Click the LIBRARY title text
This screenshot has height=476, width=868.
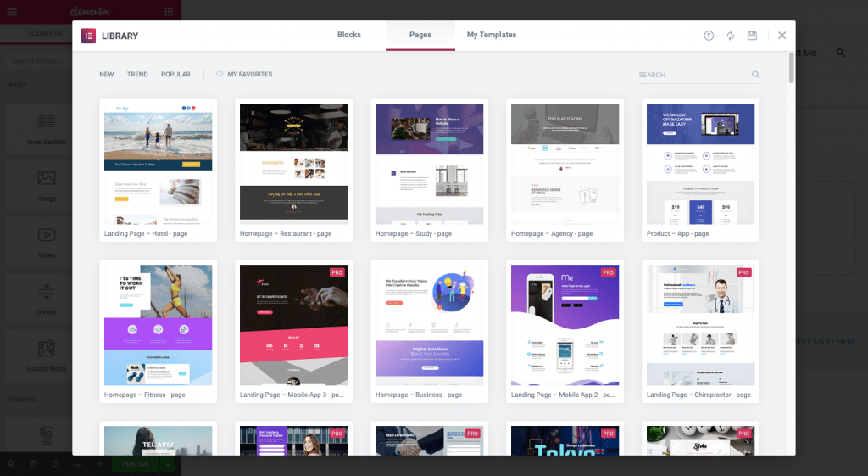[120, 36]
